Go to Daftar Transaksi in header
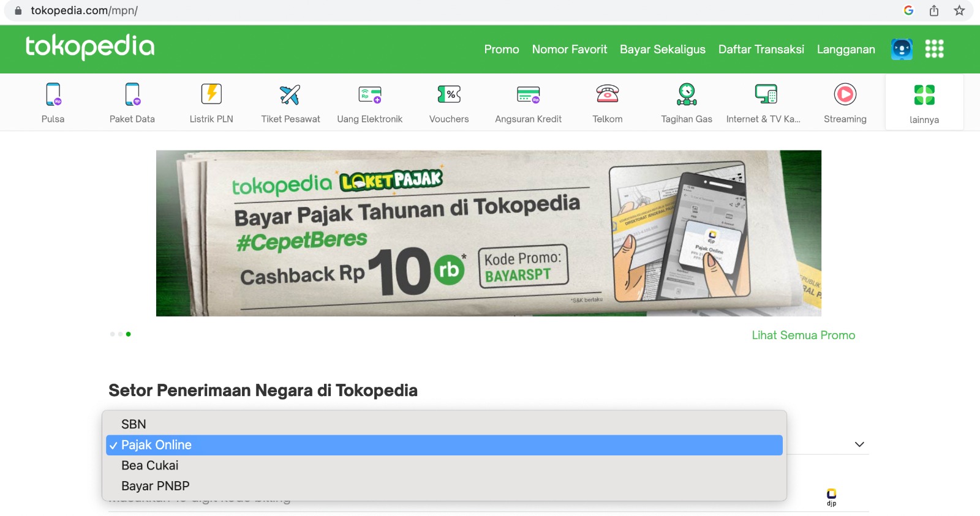 point(761,49)
